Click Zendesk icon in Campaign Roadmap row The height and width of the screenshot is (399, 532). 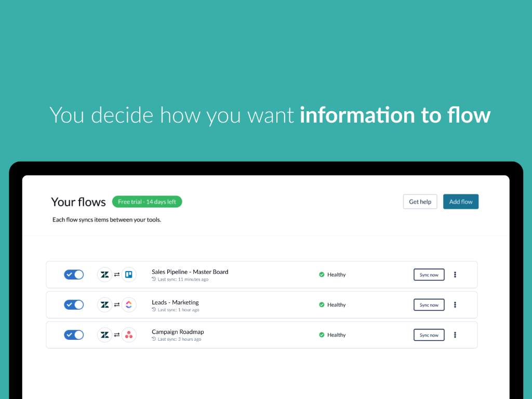click(104, 335)
